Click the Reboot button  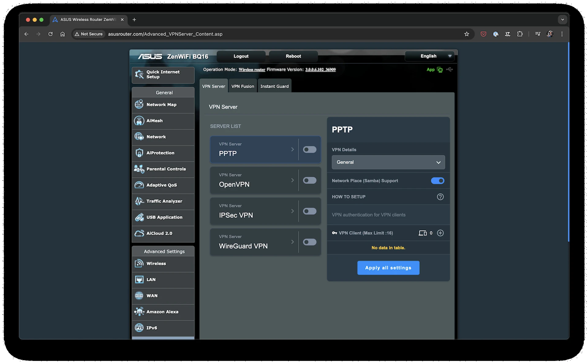tap(293, 56)
